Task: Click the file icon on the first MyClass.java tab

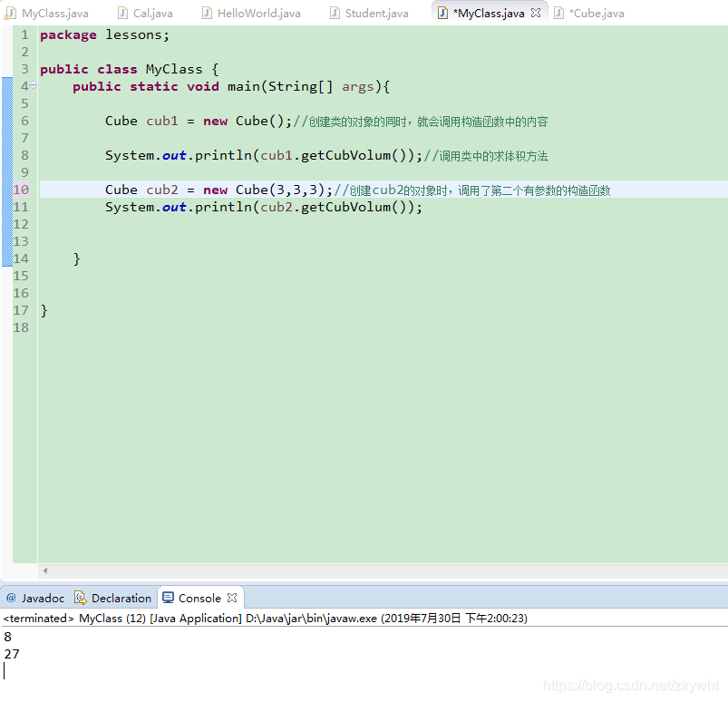Action: click(10, 13)
